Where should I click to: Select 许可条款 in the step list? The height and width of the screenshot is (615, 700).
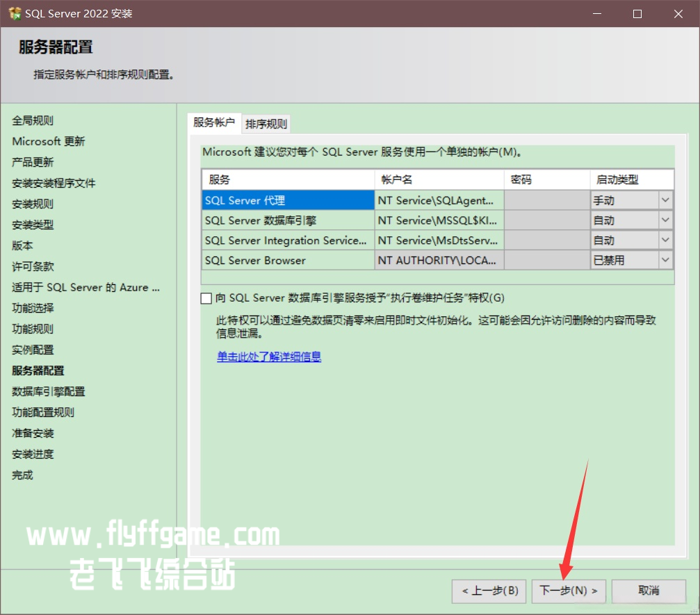tap(33, 266)
